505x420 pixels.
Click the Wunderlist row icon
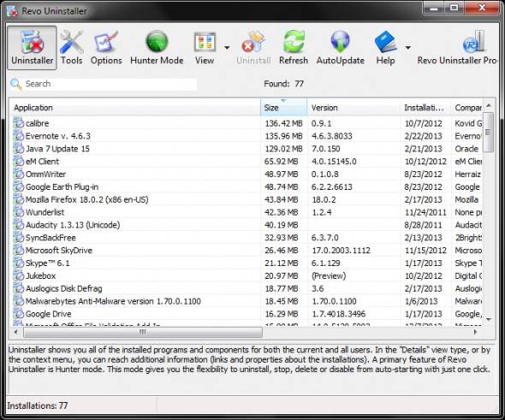[x=19, y=212]
